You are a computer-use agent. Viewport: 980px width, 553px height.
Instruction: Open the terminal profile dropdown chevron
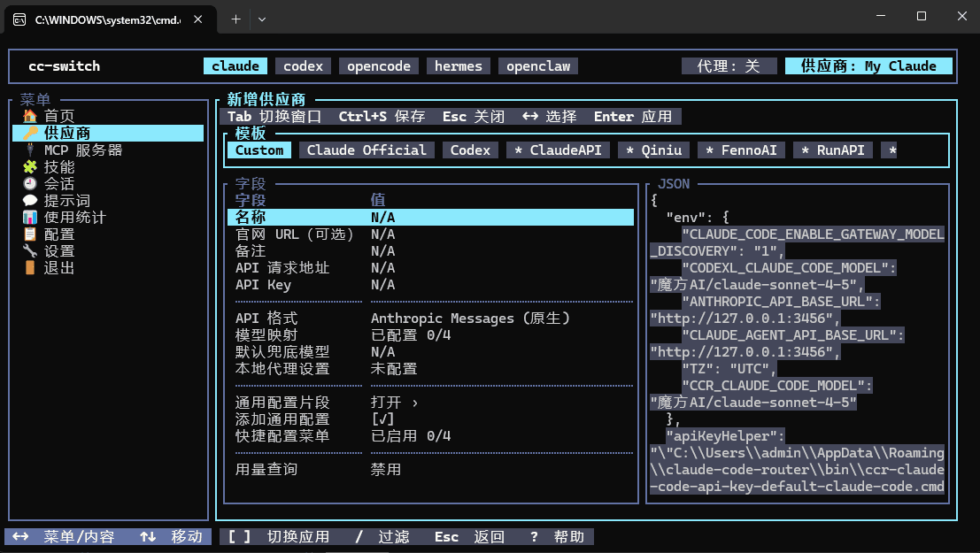(x=262, y=19)
